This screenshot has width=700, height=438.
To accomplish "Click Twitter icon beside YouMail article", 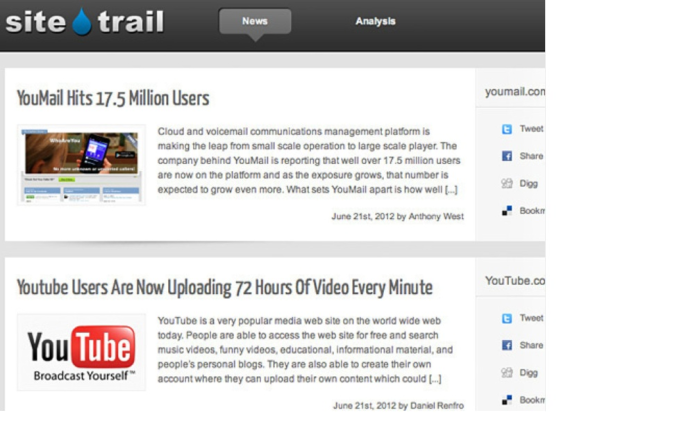I will [507, 129].
